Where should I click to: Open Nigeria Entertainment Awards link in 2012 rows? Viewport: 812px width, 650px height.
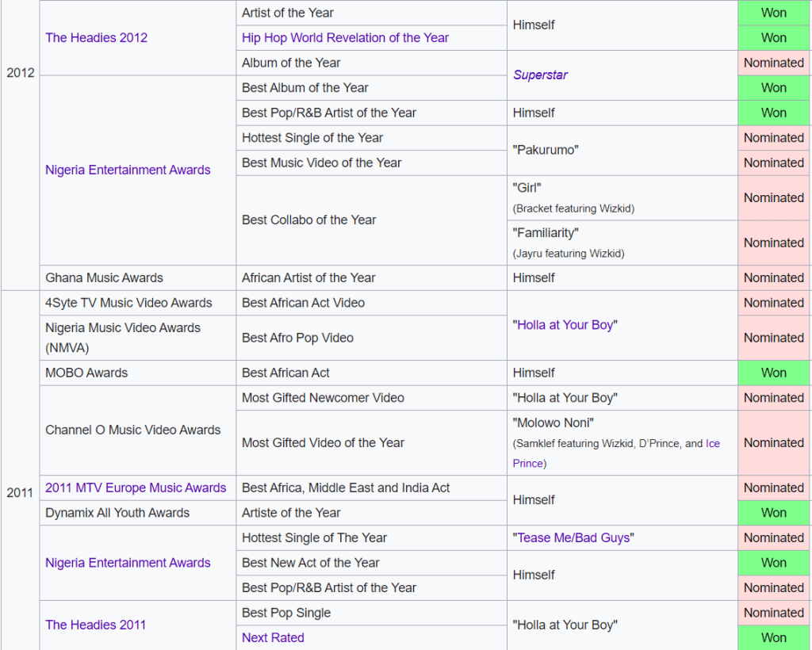(128, 170)
